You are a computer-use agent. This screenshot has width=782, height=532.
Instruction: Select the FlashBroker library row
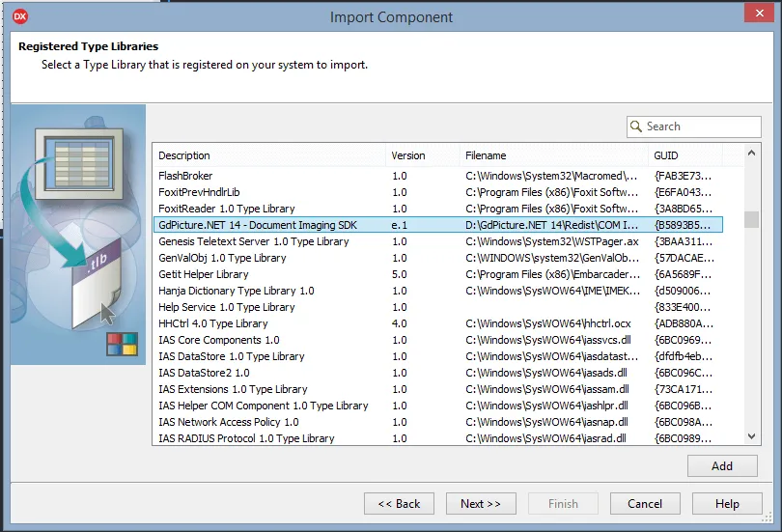tap(438, 176)
